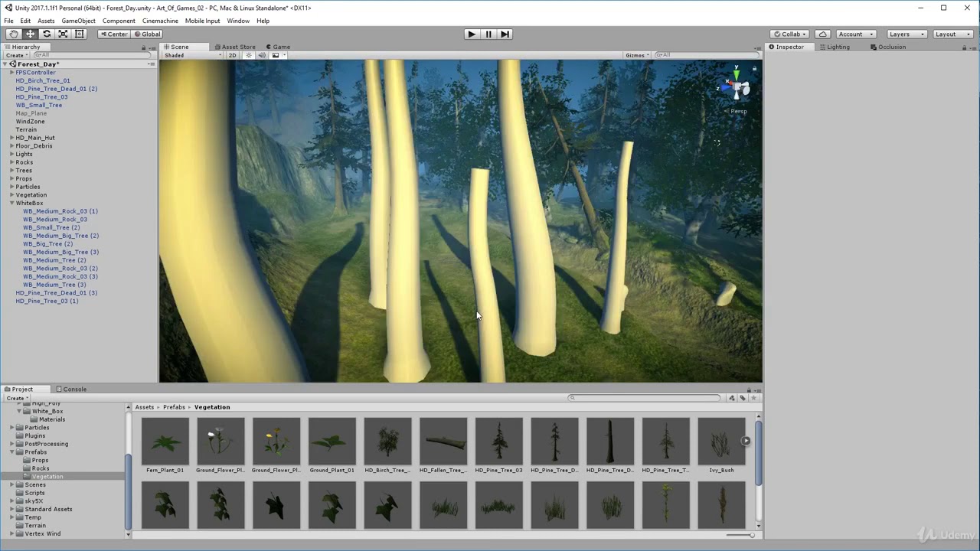Image resolution: width=980 pixels, height=551 pixels.
Task: Adjust the asset thumbnail size slider
Action: point(740,535)
